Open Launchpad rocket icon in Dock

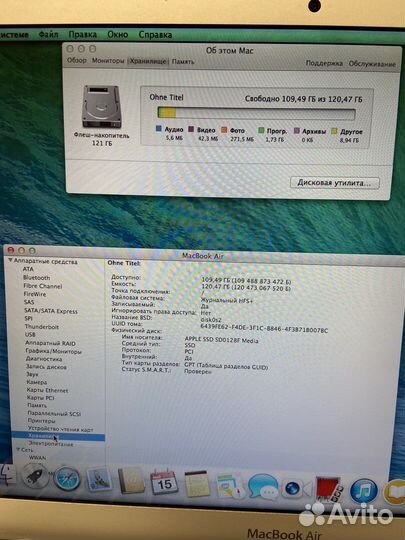point(36,476)
